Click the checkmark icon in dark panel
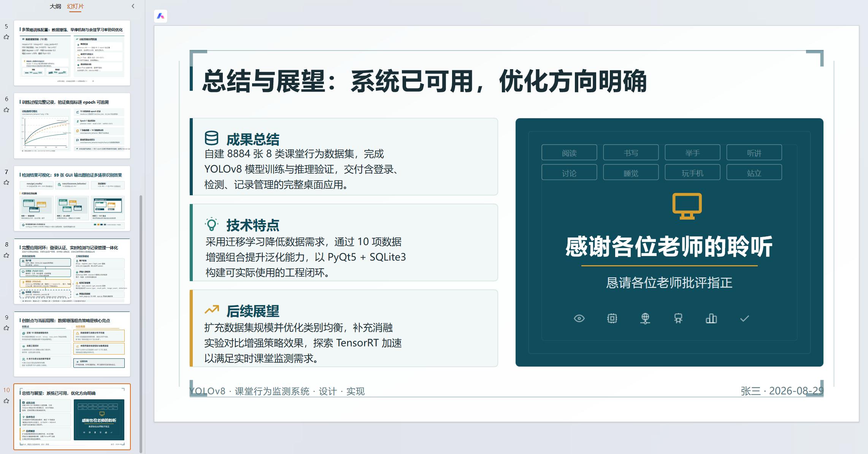The width and height of the screenshot is (868, 454). [744, 318]
